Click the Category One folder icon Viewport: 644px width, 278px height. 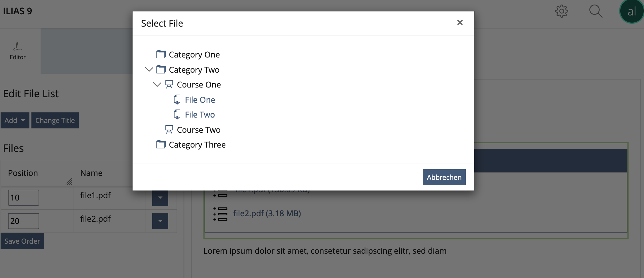[x=161, y=54]
